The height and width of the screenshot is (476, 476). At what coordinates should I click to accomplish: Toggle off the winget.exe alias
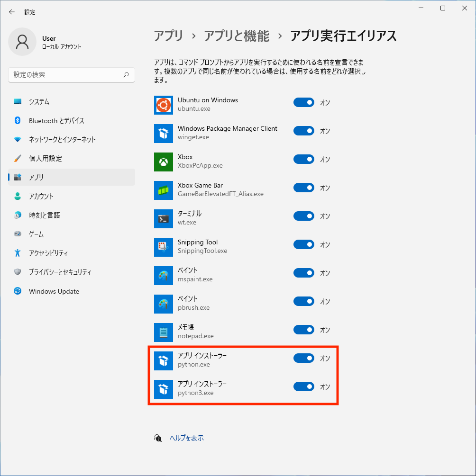pyautogui.click(x=303, y=131)
